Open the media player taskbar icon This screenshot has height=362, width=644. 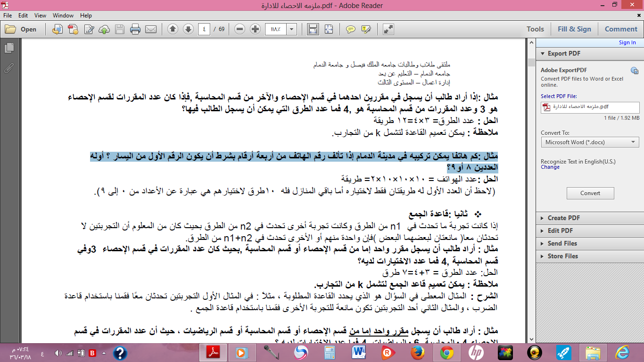click(x=242, y=352)
